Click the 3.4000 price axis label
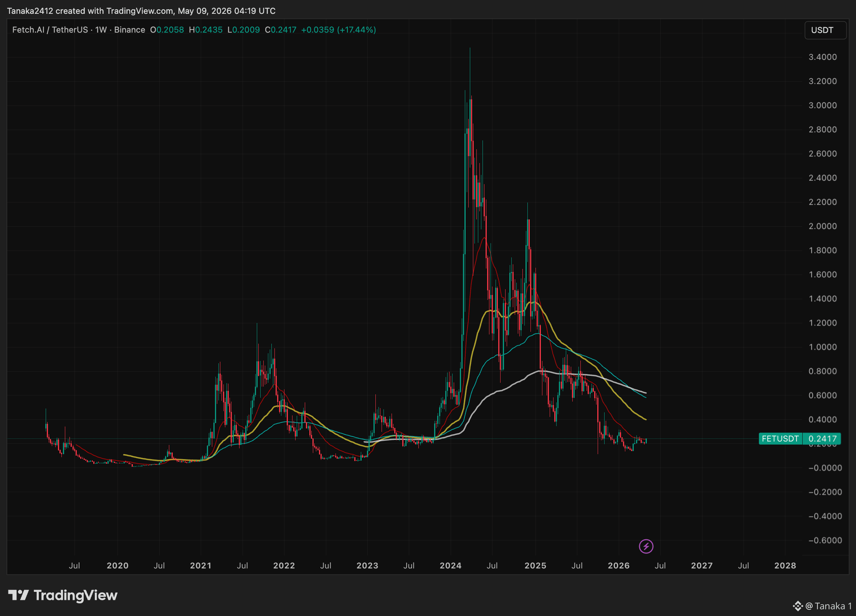The width and height of the screenshot is (856, 616). coord(823,57)
